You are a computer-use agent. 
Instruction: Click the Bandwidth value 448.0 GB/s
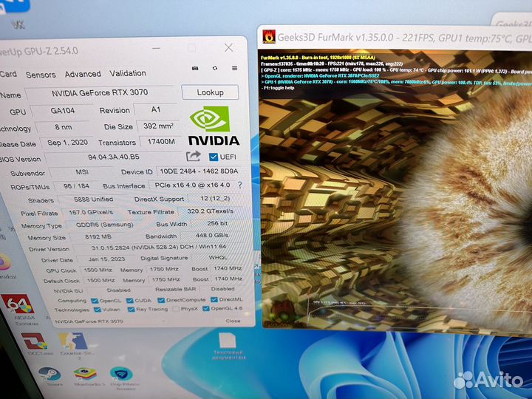coord(212,235)
